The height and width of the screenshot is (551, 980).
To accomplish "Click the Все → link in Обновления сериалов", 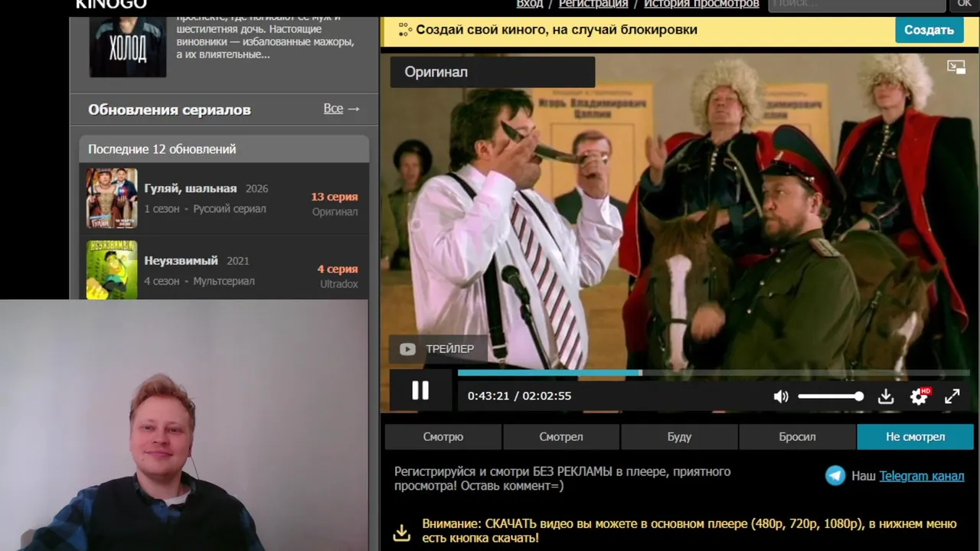I will 341,109.
